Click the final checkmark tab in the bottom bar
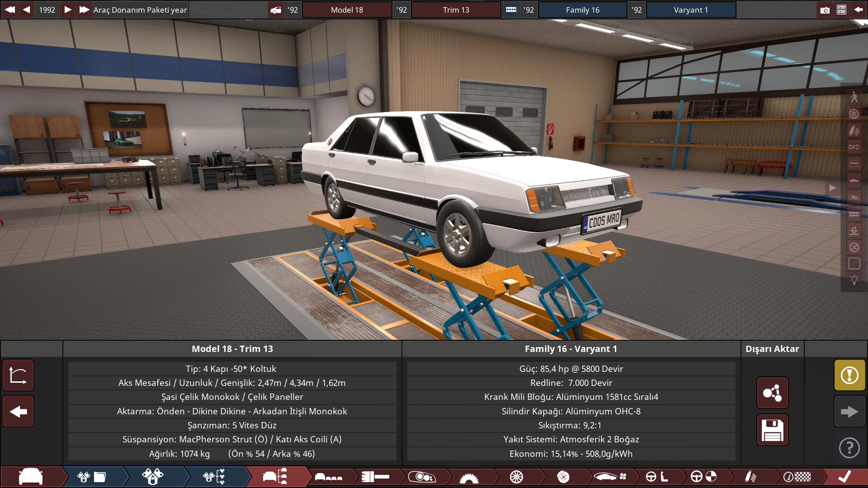The image size is (868, 488). [844, 477]
